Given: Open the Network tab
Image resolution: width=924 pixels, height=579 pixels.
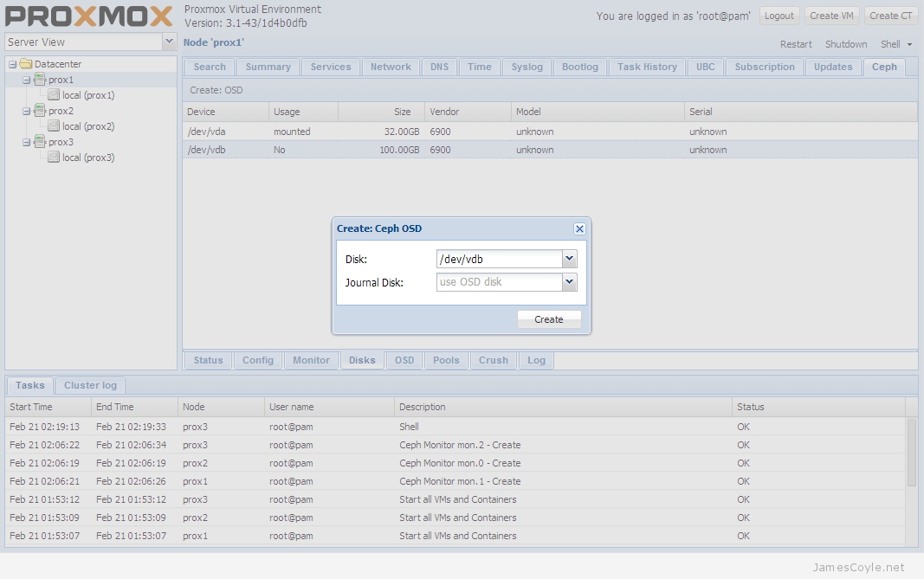Looking at the screenshot, I should point(391,68).
